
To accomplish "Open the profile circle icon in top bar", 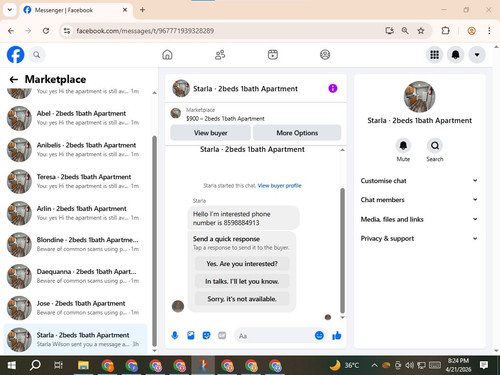I will tap(325, 55).
